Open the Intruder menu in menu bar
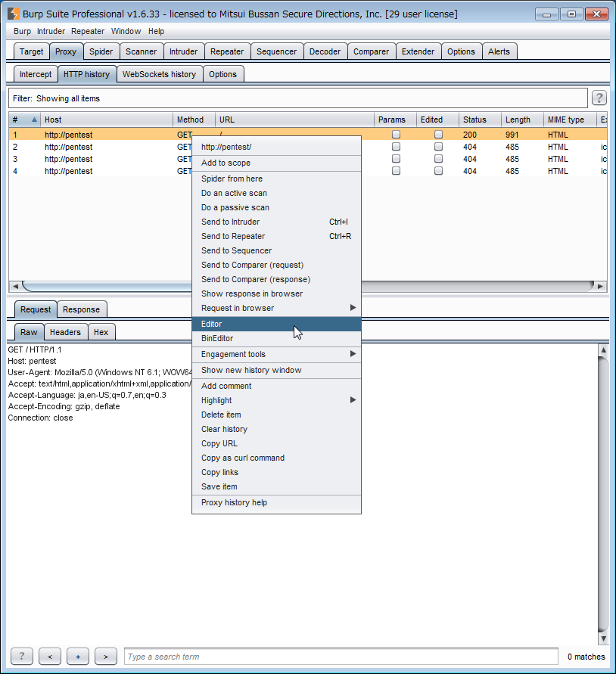This screenshot has width=616, height=674. point(51,31)
